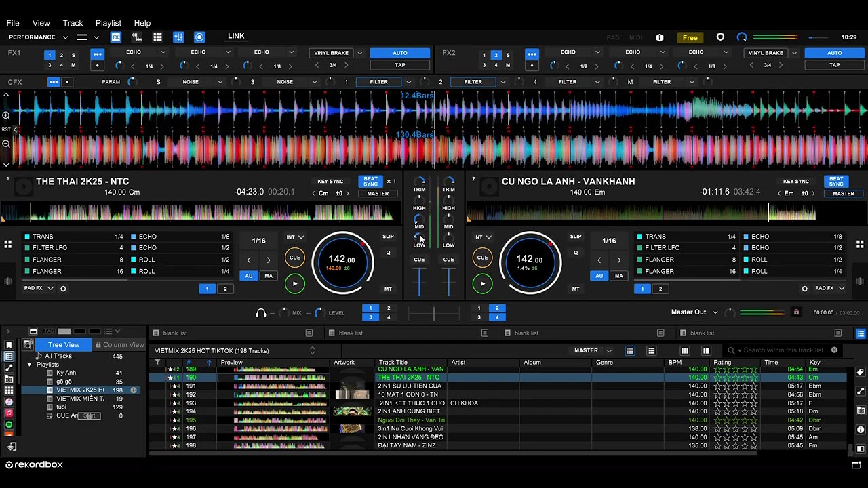Image resolution: width=868 pixels, height=488 pixels.
Task: Toggle the FX panel icon in top toolbar
Action: [x=116, y=37]
